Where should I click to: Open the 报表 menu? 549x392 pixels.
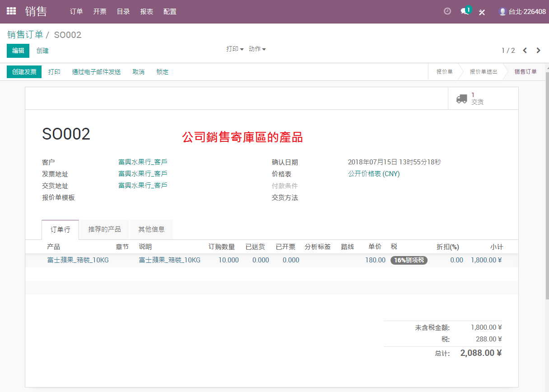(147, 12)
